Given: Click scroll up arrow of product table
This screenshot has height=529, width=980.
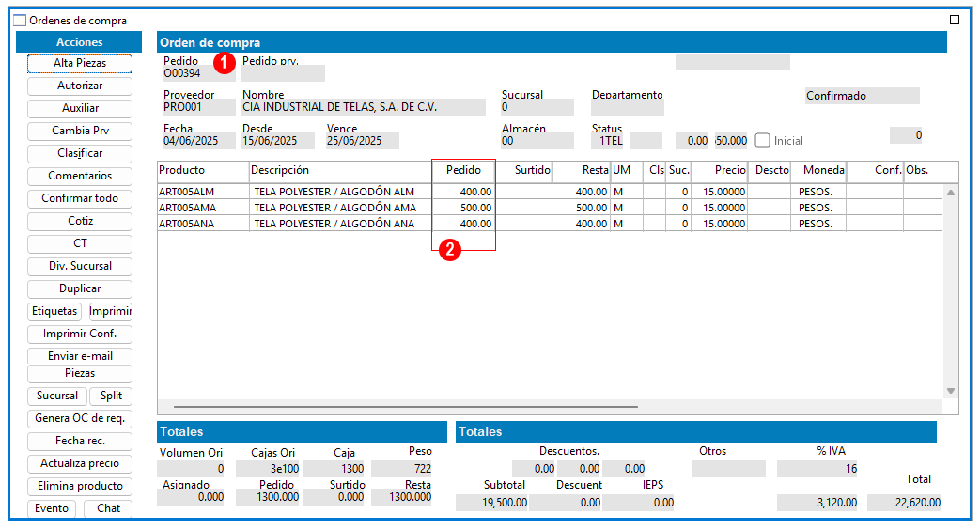Looking at the screenshot, I should [951, 193].
